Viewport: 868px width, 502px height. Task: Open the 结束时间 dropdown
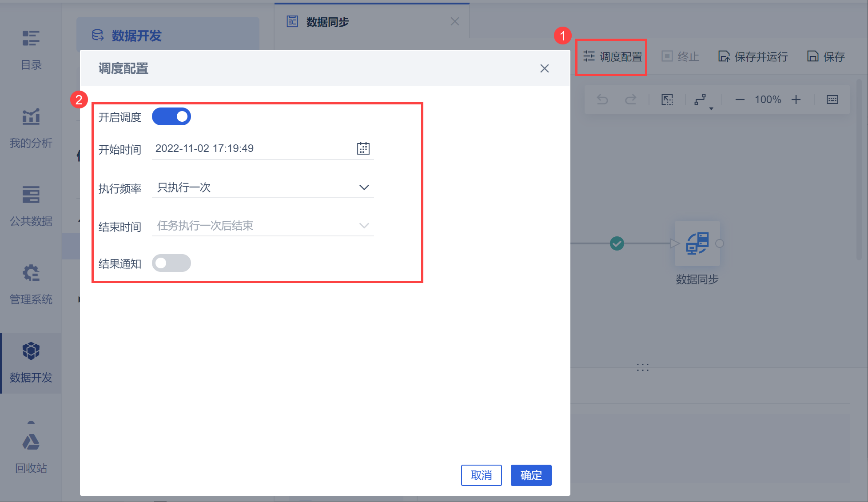[263, 226]
